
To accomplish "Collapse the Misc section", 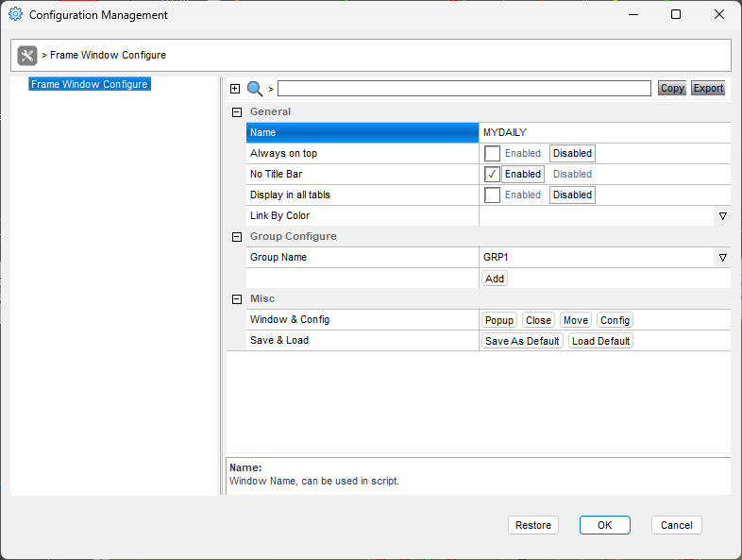I will coord(237,299).
